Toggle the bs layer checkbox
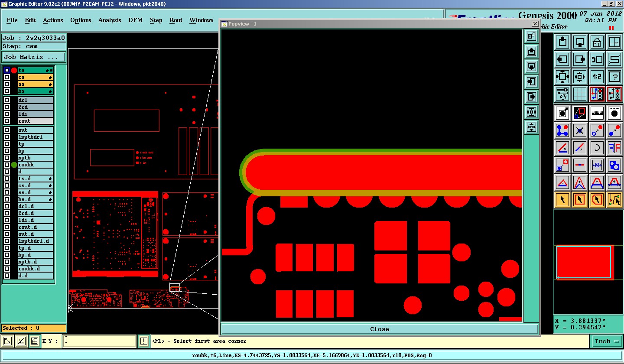This screenshot has height=364, width=624. click(7, 91)
